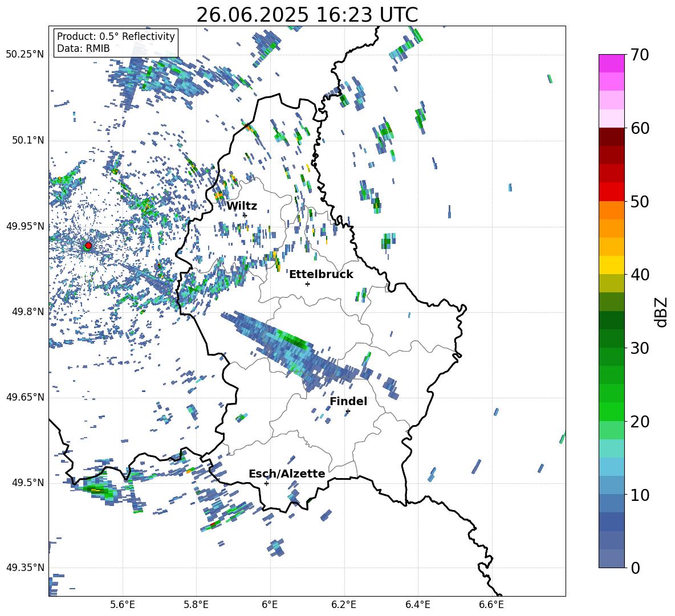Click the 6.6°E longitude label
This screenshot has height=616, width=675.
point(491,605)
